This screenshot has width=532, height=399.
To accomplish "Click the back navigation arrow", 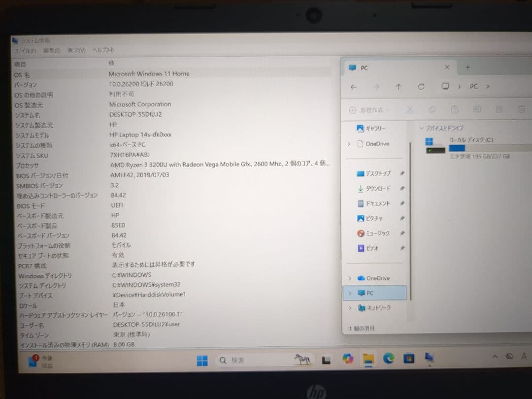I will tap(353, 87).
